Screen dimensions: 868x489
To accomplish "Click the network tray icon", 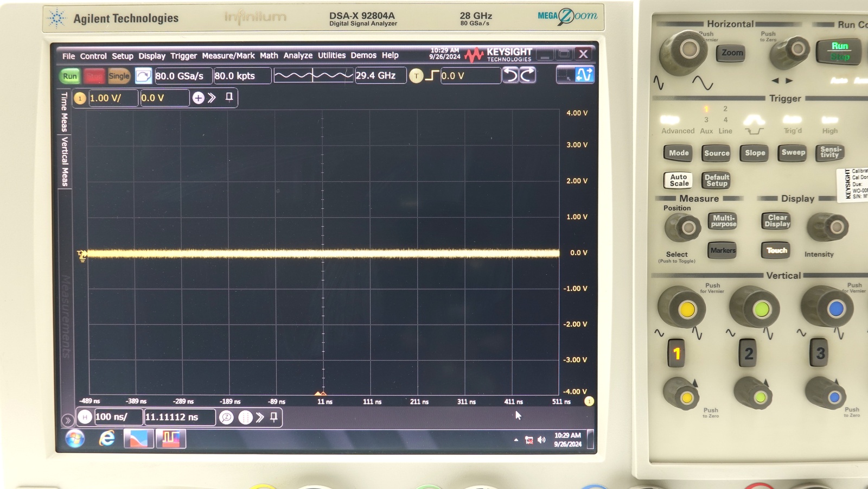I will click(529, 440).
